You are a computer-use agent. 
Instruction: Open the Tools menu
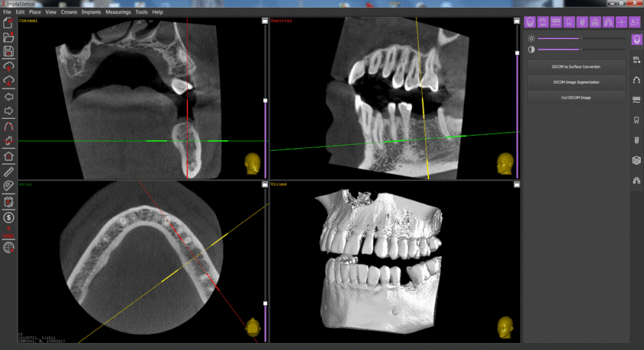pyautogui.click(x=141, y=12)
